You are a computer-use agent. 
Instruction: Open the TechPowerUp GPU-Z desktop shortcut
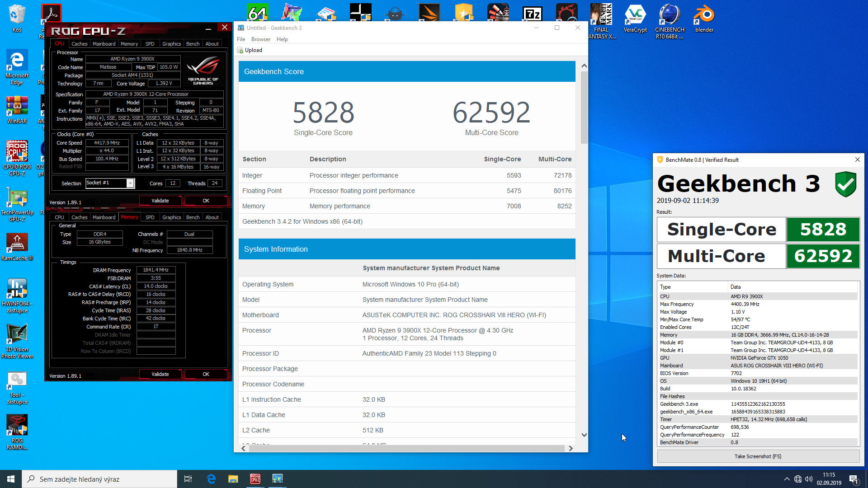(17, 205)
